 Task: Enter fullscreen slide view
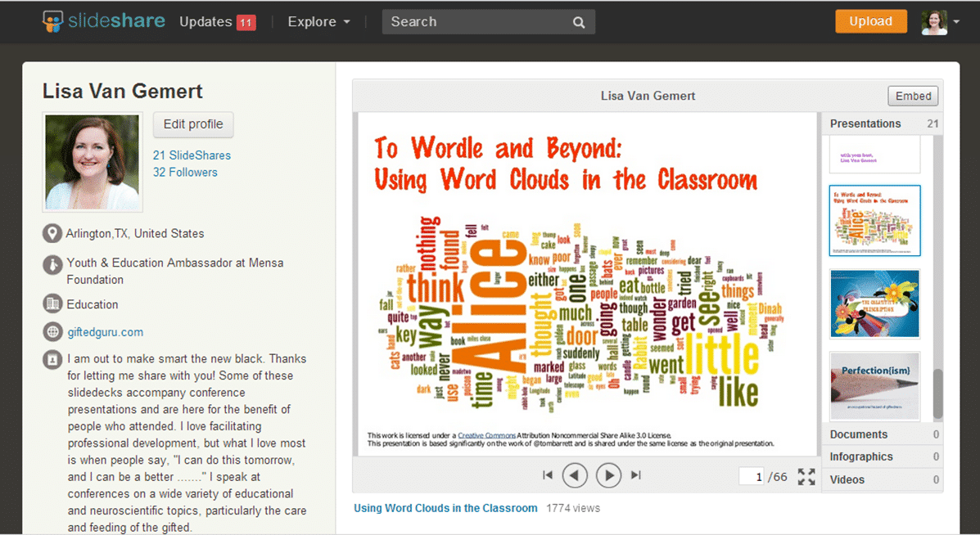pos(806,477)
